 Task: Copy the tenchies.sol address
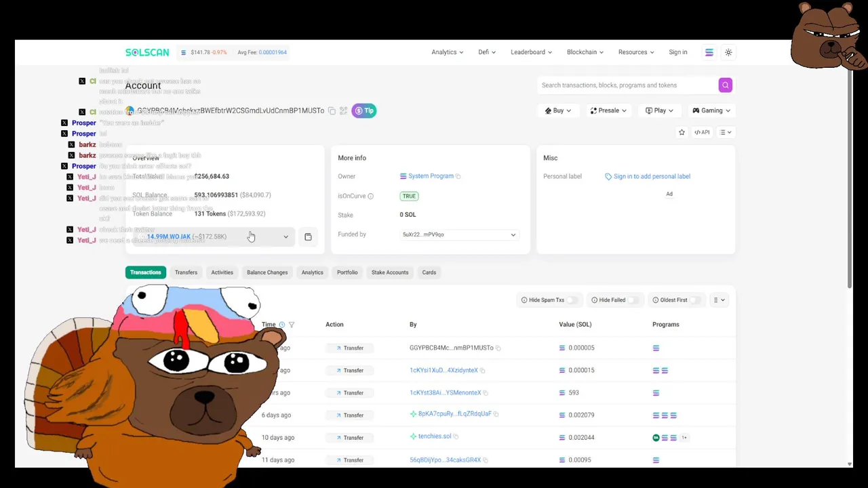[456, 436]
